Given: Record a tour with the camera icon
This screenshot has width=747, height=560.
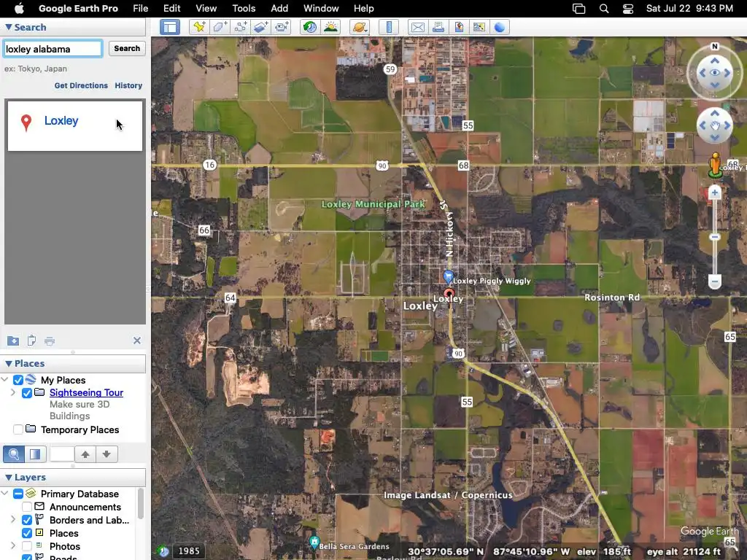Looking at the screenshot, I should pyautogui.click(x=282, y=27).
